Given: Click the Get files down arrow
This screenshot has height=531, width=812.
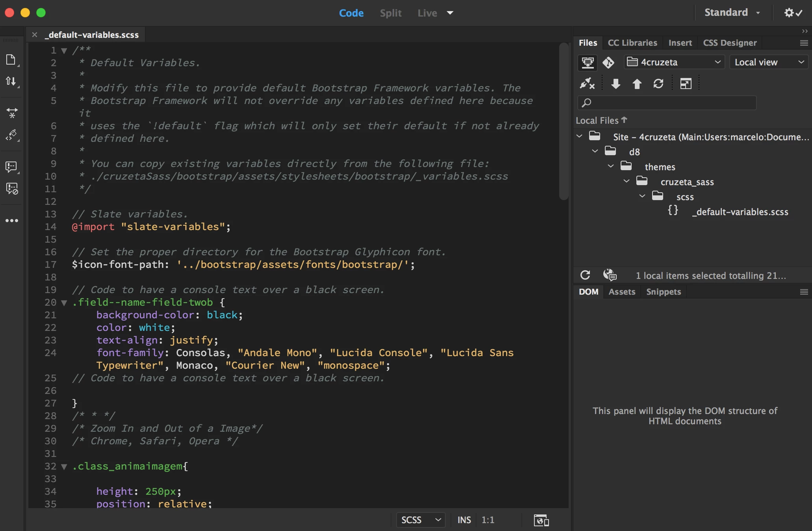Looking at the screenshot, I should 615,84.
